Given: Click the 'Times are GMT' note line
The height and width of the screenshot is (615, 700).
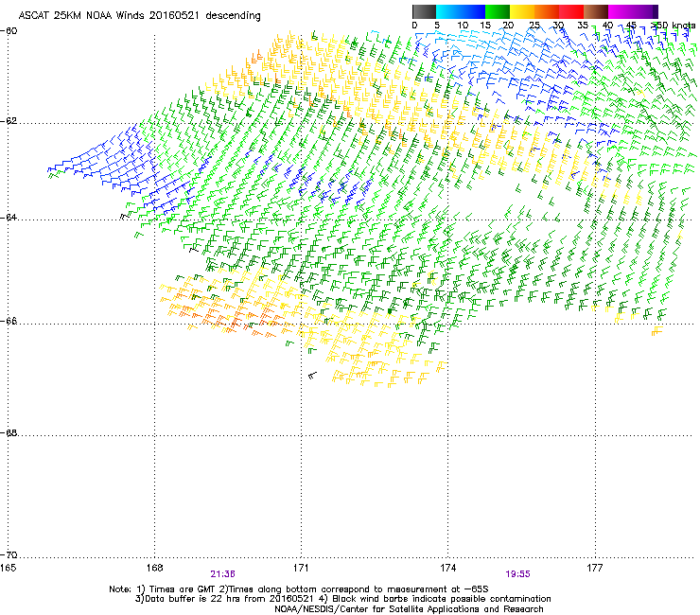Looking at the screenshot, I should tap(299, 589).
